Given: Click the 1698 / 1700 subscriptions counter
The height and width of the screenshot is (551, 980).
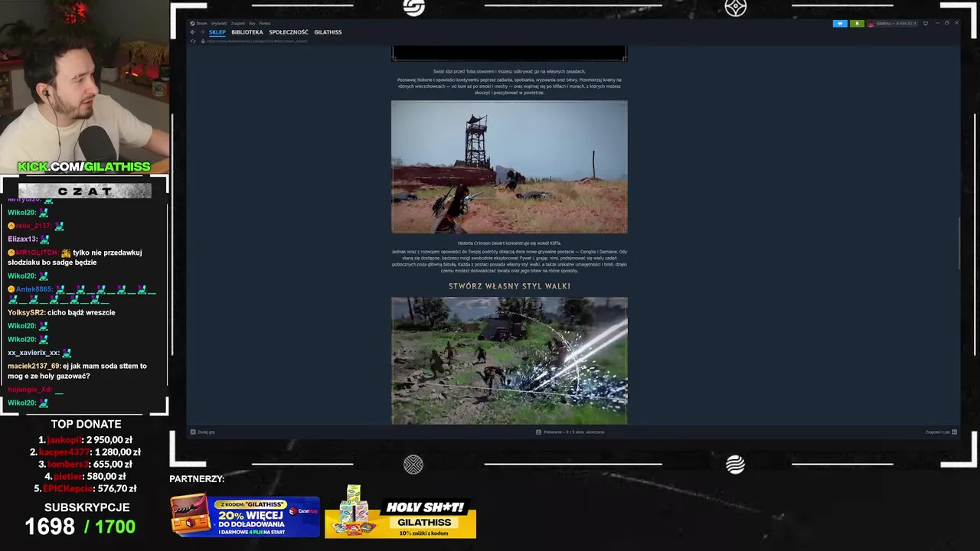Looking at the screenshot, I should tap(80, 527).
